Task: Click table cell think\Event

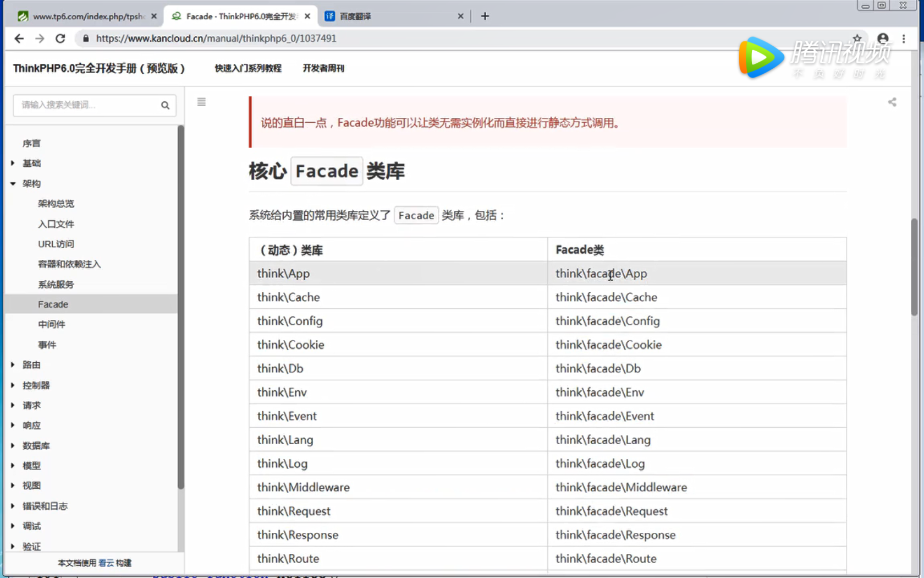Action: coord(398,416)
